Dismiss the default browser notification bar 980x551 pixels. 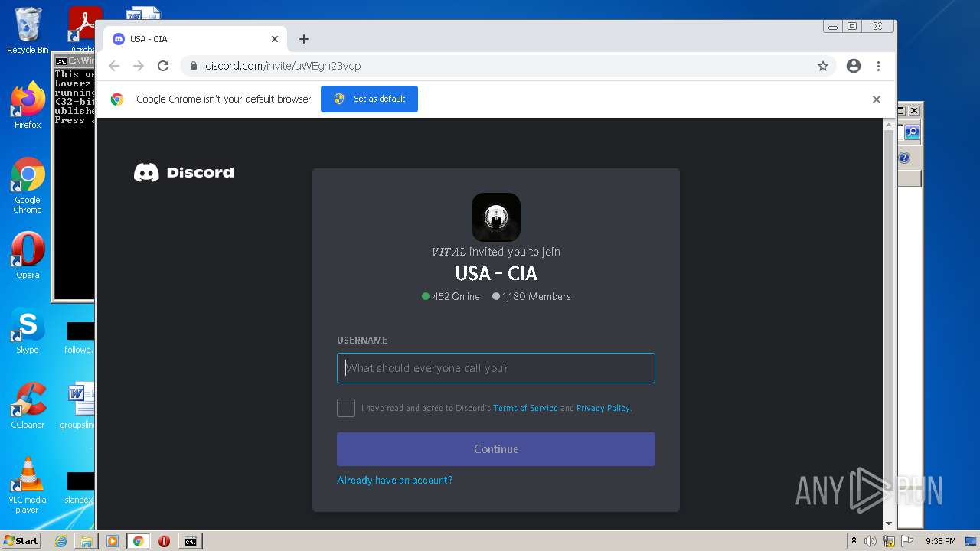pyautogui.click(x=877, y=99)
